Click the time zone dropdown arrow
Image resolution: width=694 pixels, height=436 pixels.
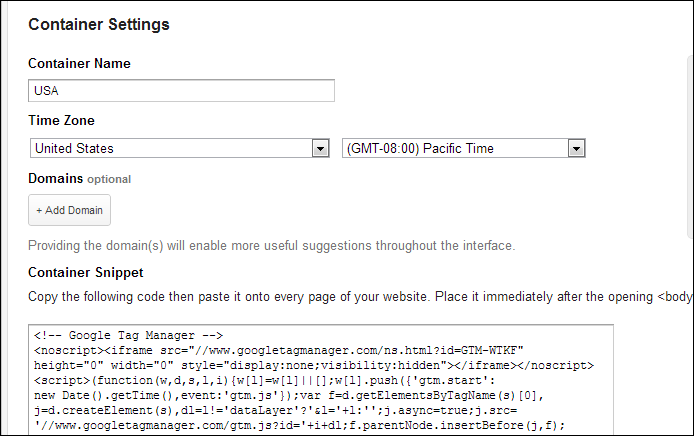(x=575, y=148)
